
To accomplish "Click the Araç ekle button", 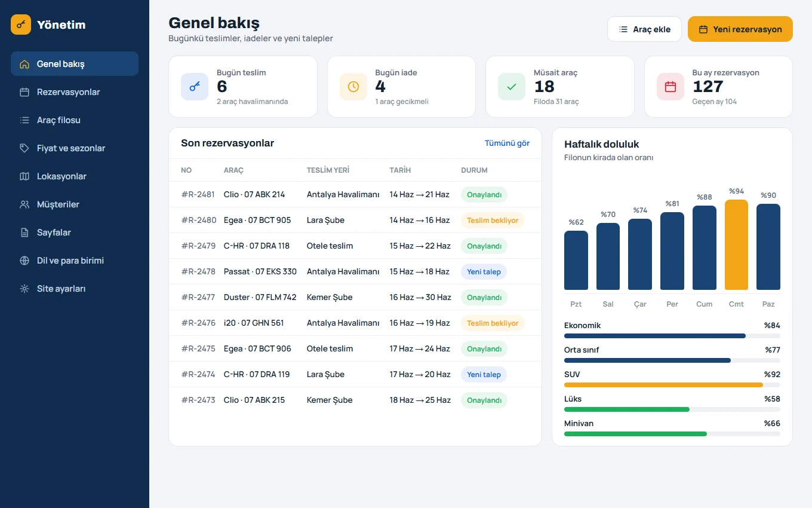I will pos(644,29).
